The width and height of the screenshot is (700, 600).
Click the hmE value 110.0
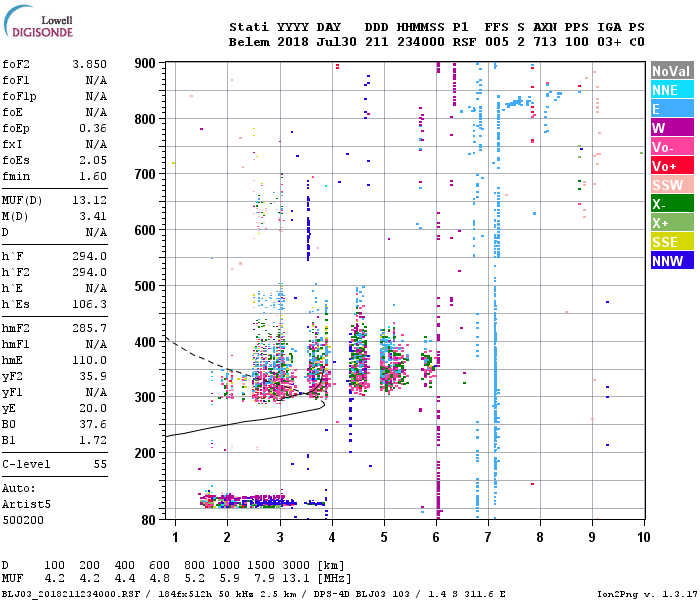point(89,360)
